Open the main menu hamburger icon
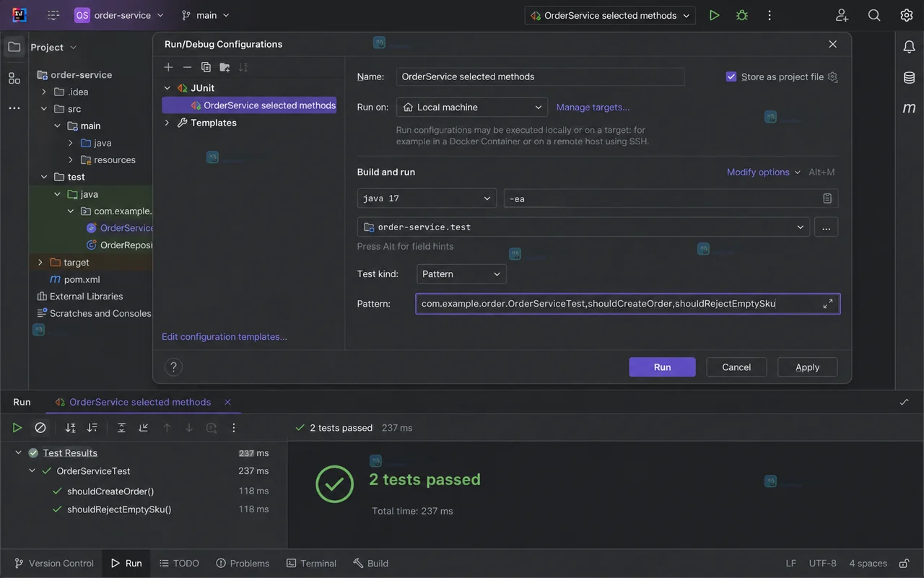 (53, 15)
